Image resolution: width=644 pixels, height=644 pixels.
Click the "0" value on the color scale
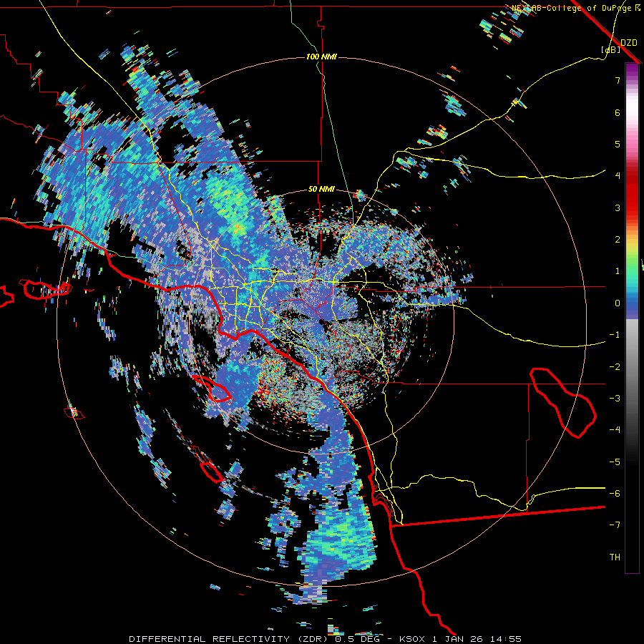pos(618,303)
